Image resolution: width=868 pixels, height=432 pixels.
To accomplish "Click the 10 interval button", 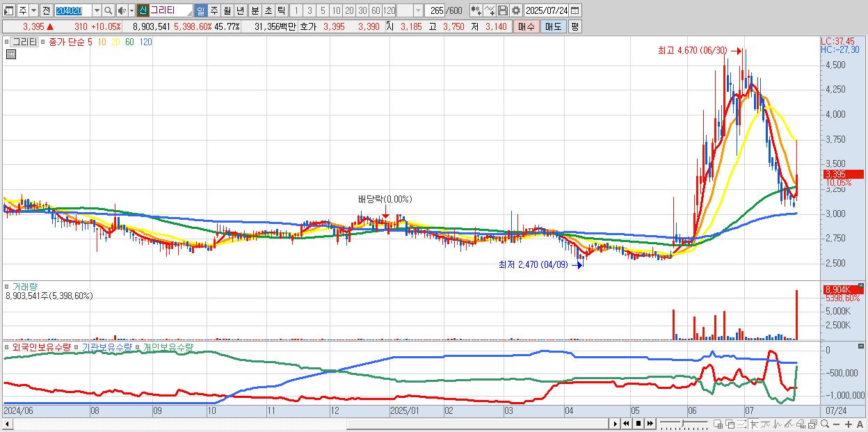I will 337,10.
